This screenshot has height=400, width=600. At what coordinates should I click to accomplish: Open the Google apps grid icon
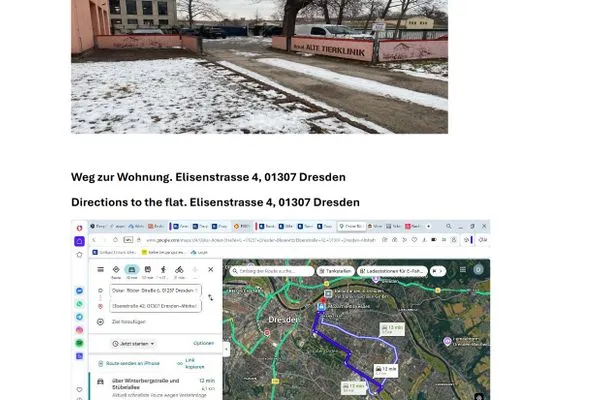[x=463, y=269]
